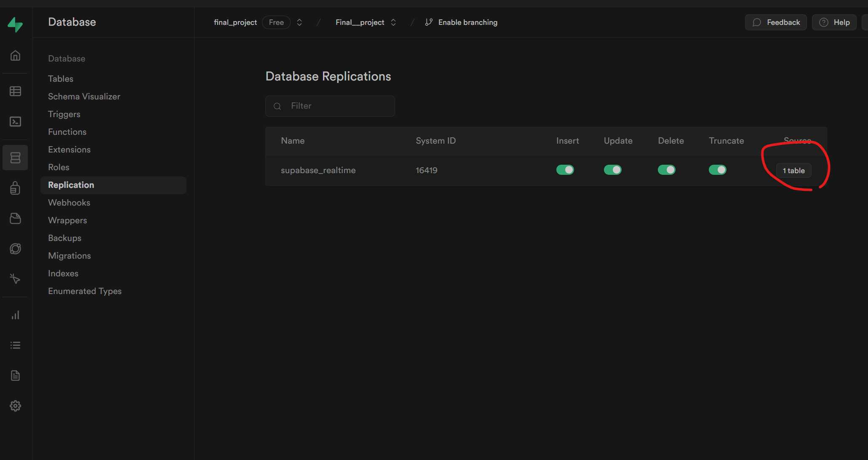Screen dimensions: 868x460
Task: Open the Webhooks menu item
Action: pos(69,203)
